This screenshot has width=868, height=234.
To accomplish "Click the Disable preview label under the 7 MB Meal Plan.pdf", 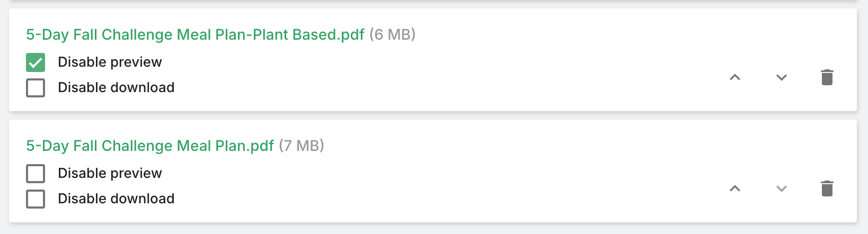I will point(110,174).
